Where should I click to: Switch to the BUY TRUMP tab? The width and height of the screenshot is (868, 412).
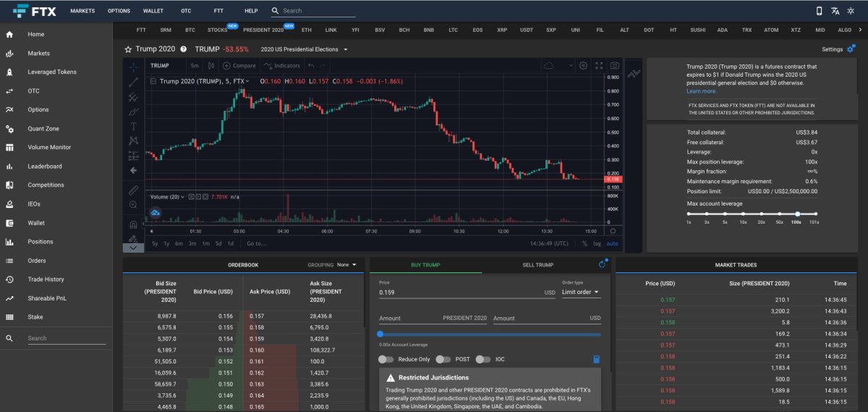425,265
